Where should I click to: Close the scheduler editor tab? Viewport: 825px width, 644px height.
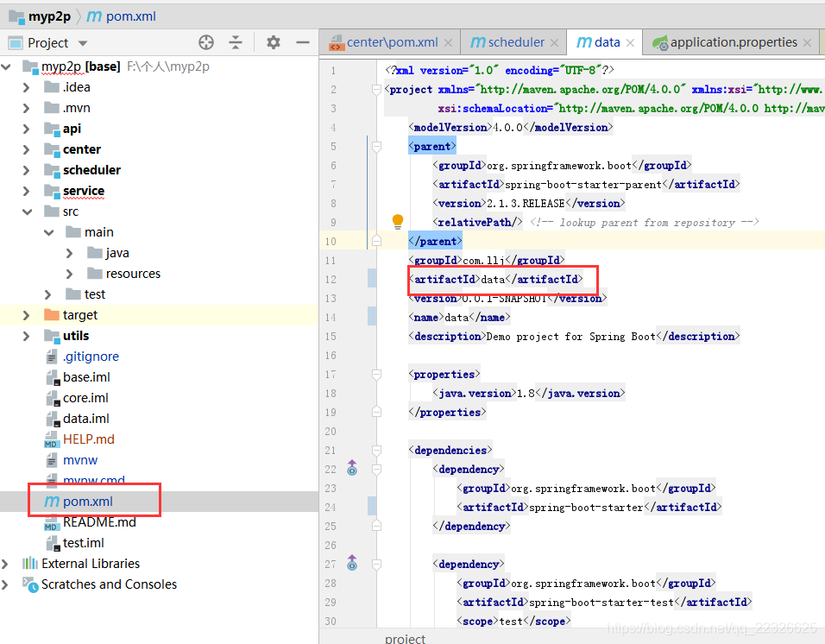pyautogui.click(x=555, y=43)
